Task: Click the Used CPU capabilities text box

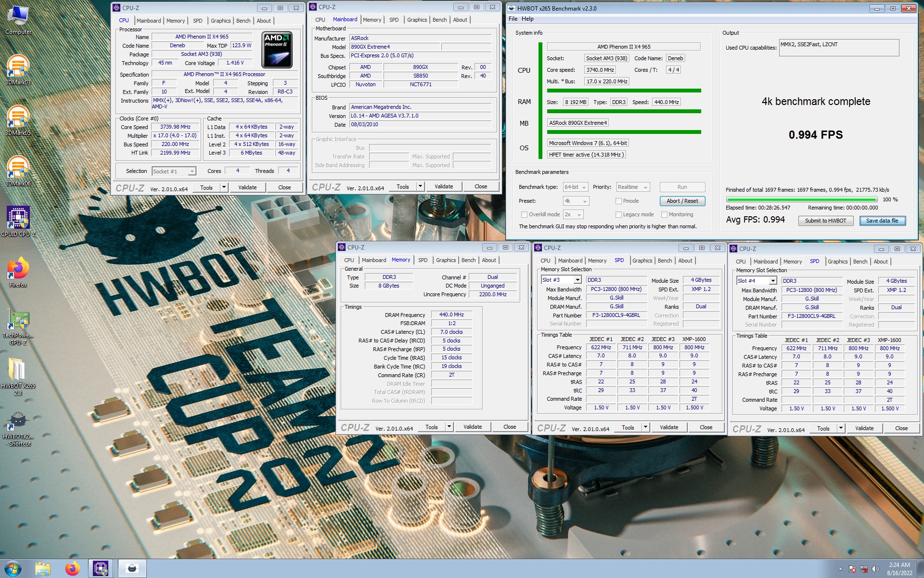Action: tap(839, 48)
